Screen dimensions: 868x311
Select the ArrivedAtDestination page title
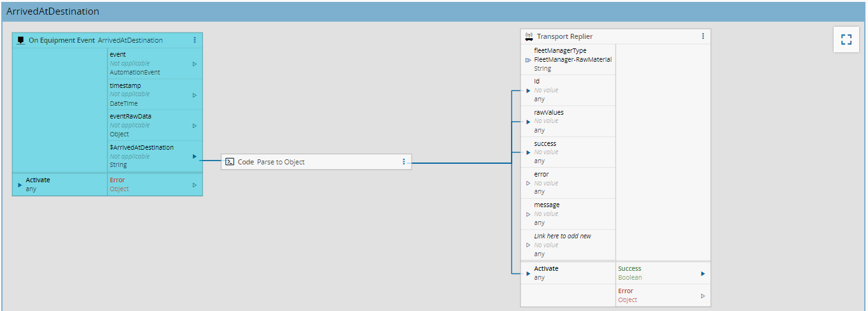pyautogui.click(x=53, y=11)
